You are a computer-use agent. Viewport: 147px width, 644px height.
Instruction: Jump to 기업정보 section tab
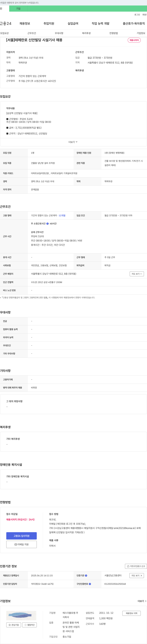[141, 33]
